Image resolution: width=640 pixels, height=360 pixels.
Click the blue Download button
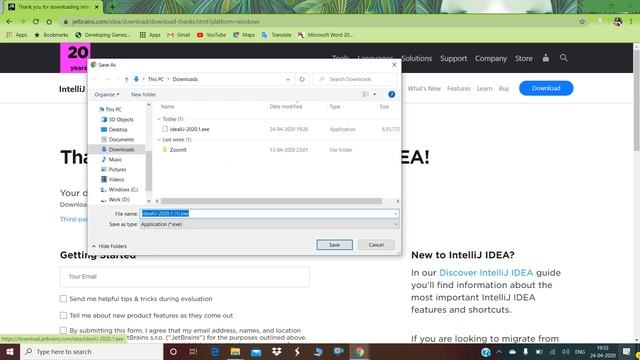pyautogui.click(x=546, y=88)
